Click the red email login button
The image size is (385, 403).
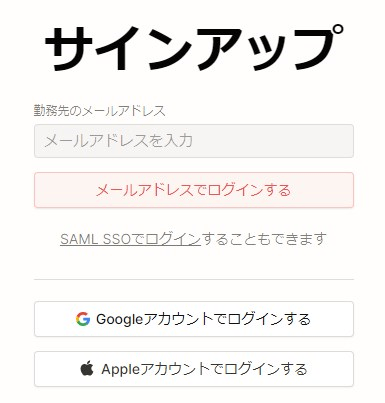coord(194,190)
